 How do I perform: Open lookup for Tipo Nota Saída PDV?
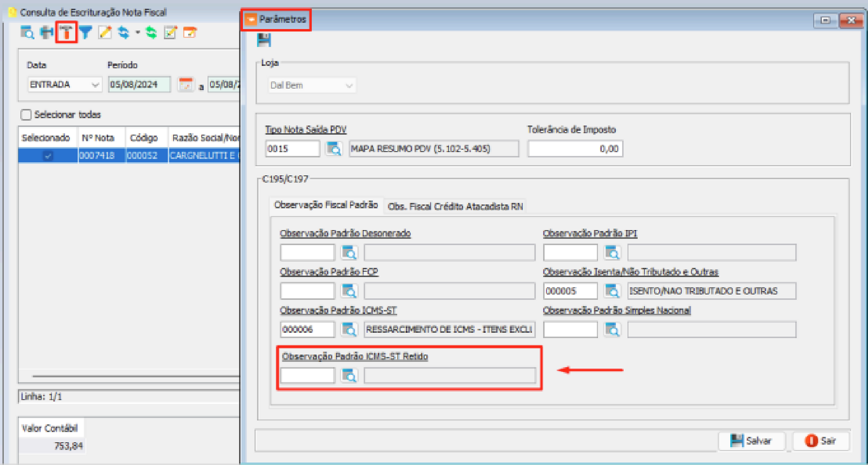coord(334,148)
